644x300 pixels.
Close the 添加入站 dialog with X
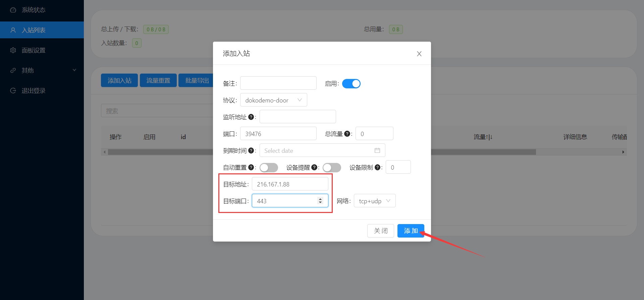point(419,54)
